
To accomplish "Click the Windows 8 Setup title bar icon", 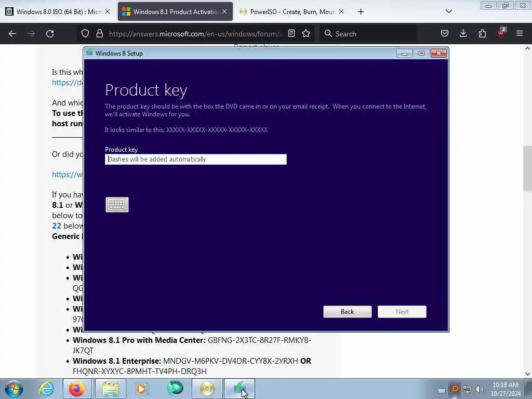I will pos(89,52).
